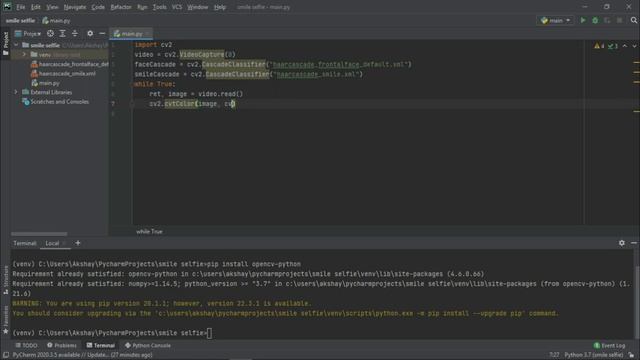Click the PyCharm logo icon
The image size is (640, 360).
(x=7, y=7)
